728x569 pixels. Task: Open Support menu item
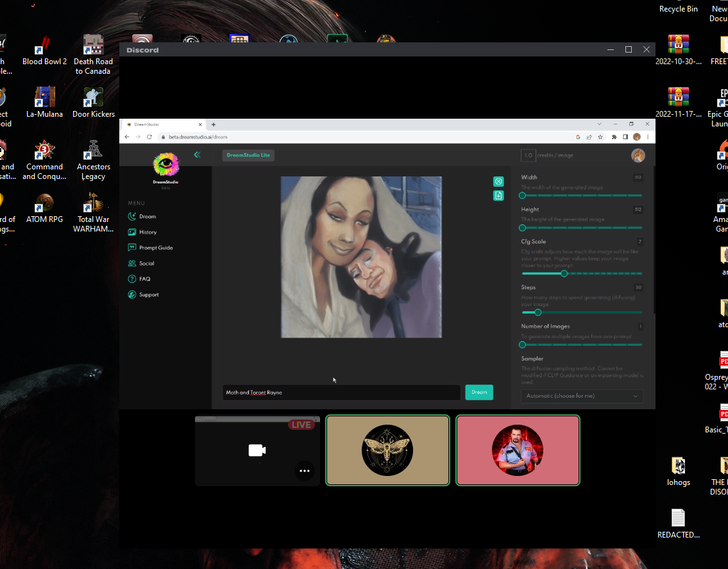point(144,294)
